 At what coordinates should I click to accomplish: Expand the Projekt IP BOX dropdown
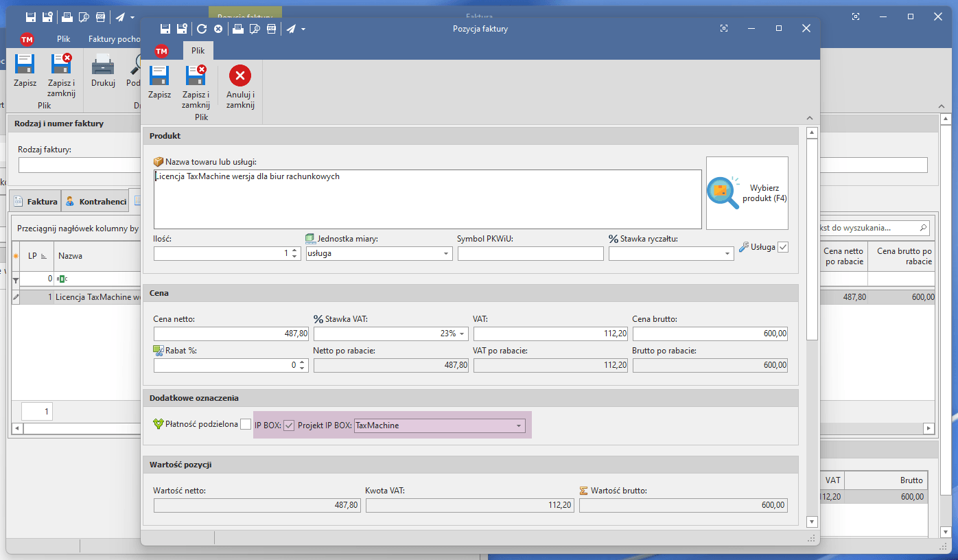(x=518, y=425)
